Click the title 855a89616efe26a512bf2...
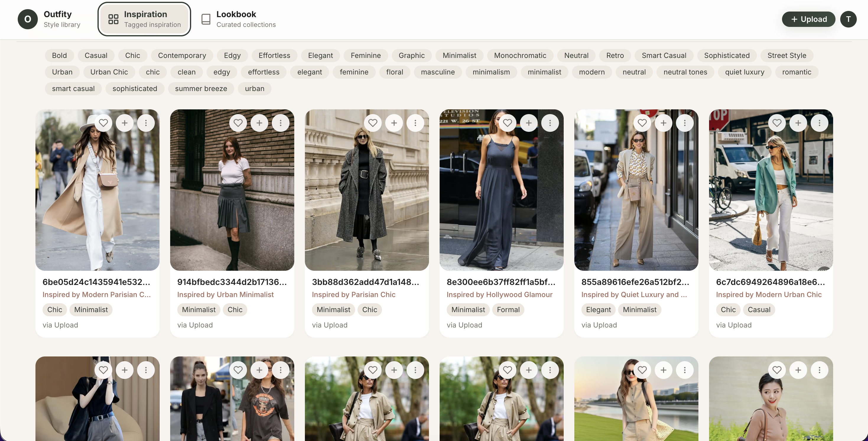868x441 pixels. click(635, 282)
